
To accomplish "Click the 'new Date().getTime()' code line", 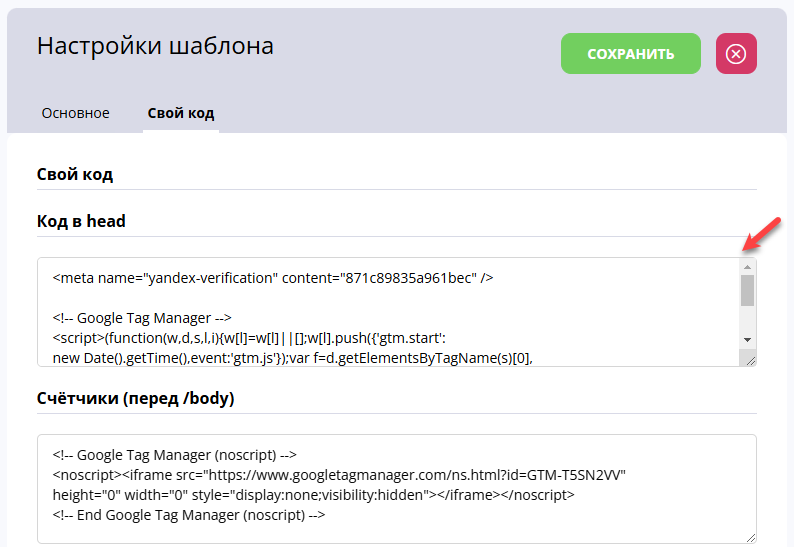I will tap(293, 358).
